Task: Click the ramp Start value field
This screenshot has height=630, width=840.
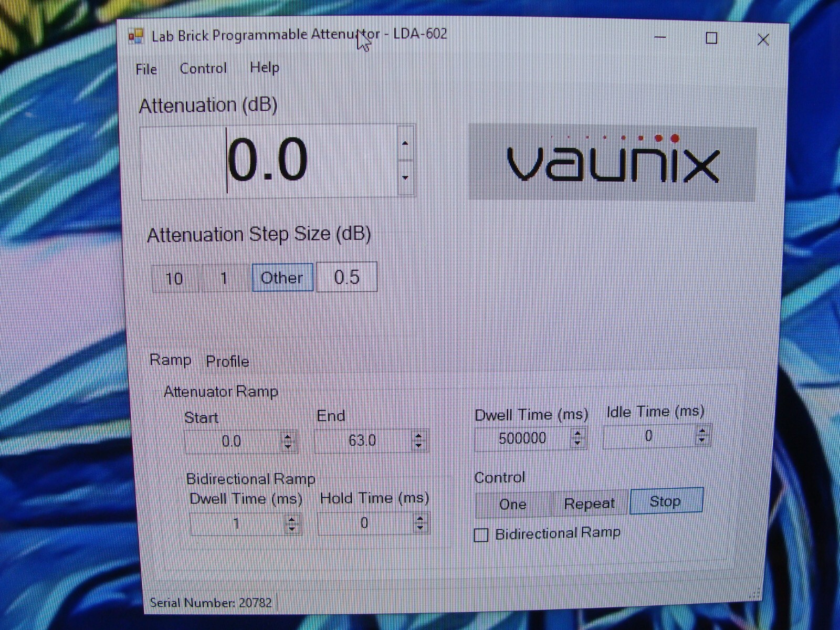Action: (232, 441)
